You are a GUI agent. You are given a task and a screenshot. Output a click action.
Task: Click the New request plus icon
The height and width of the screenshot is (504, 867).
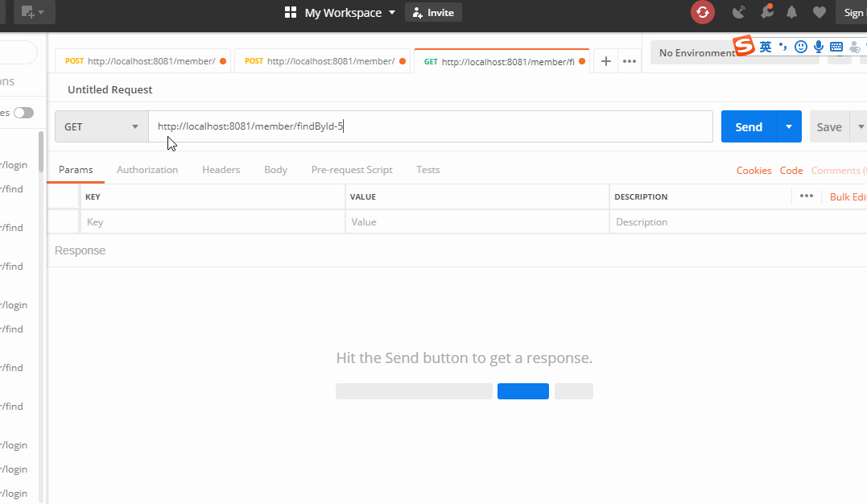[27, 12]
